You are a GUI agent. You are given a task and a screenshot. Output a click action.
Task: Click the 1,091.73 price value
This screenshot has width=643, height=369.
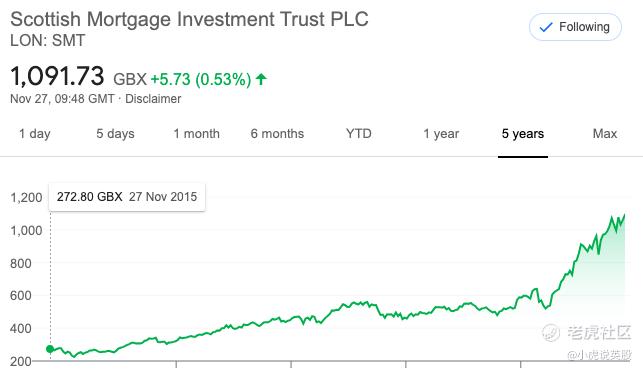pos(57,76)
